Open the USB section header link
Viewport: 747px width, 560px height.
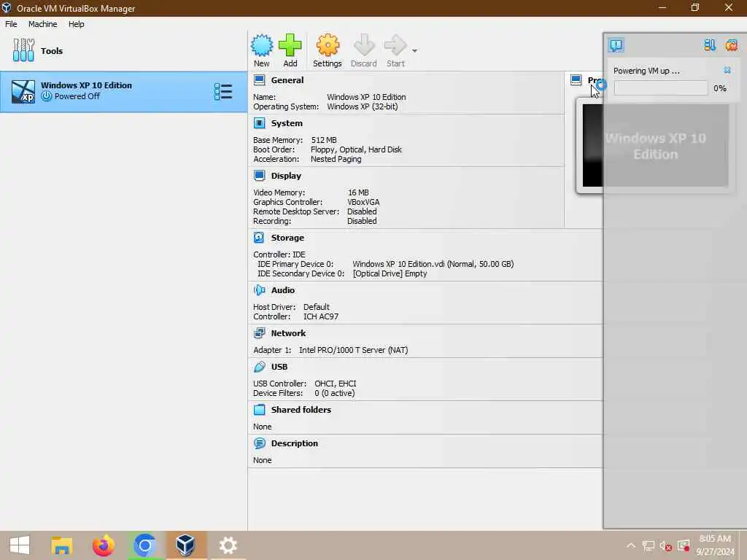tap(279, 367)
